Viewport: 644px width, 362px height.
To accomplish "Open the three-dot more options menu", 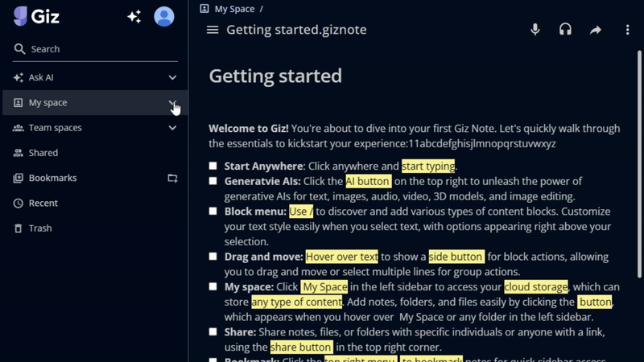I will [627, 30].
